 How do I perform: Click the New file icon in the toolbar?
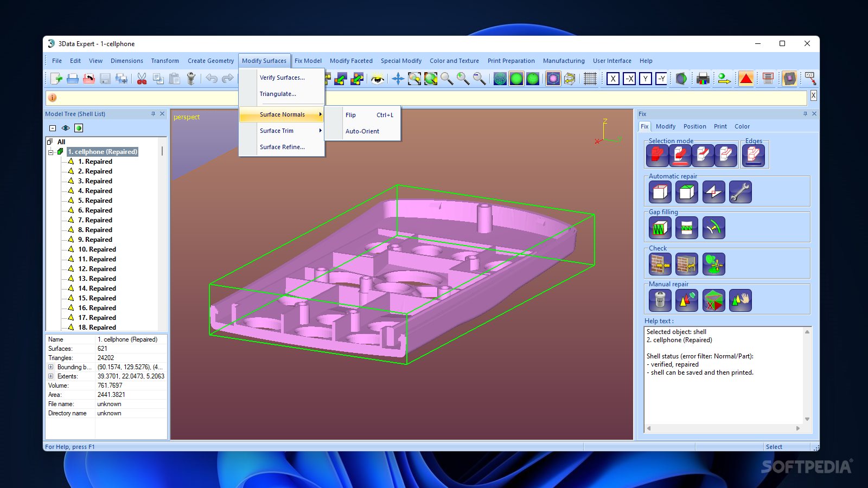[x=56, y=79]
